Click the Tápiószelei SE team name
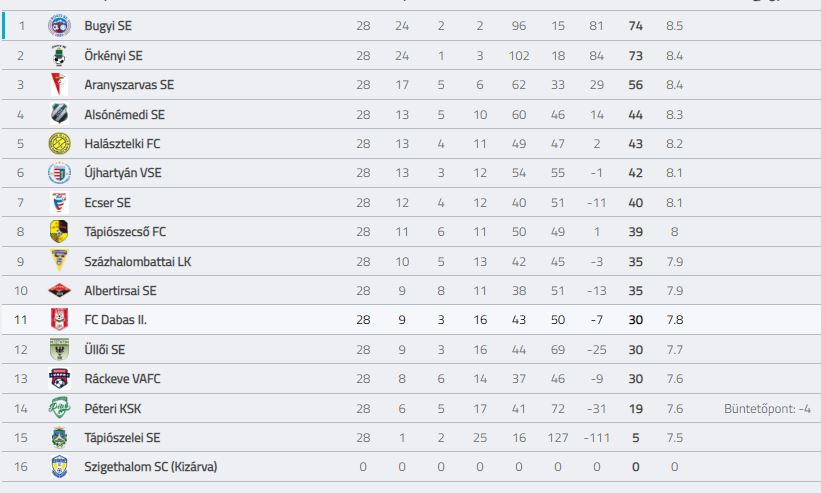The width and height of the screenshot is (821, 493). 122,438
